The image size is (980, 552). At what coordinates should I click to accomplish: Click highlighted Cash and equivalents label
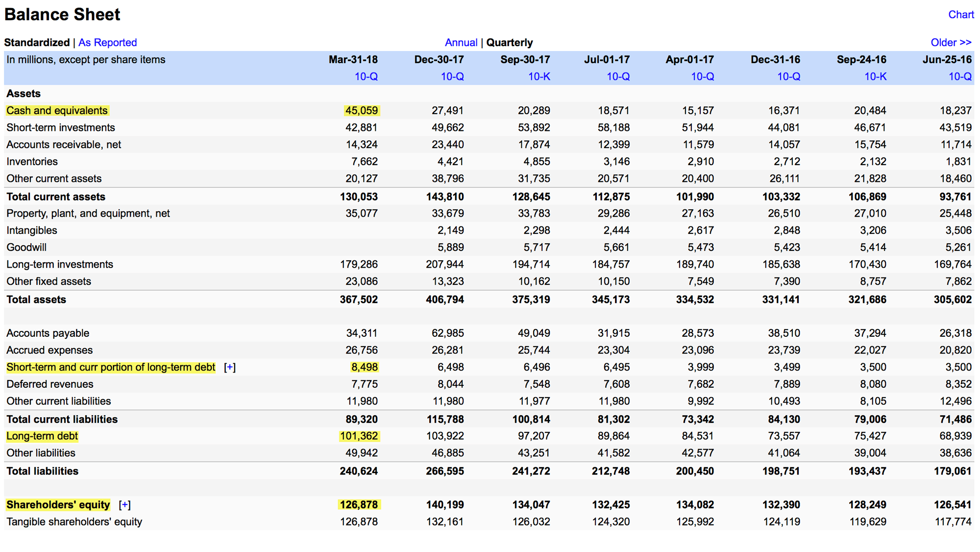tap(57, 111)
